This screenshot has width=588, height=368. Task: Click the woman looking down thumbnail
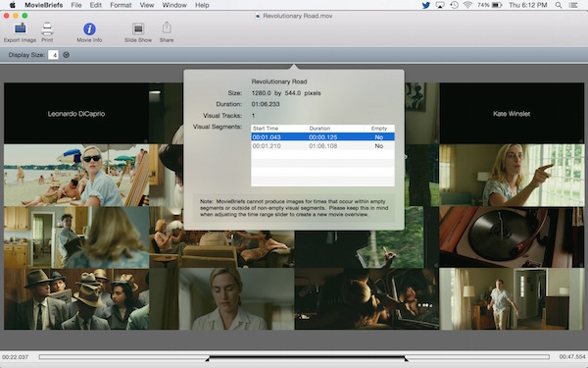(221, 299)
